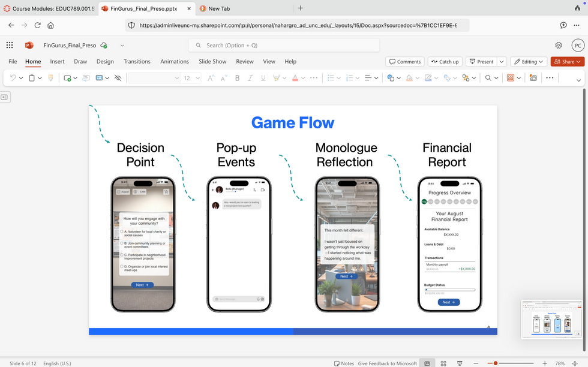Click the Shape Outline pen icon
588x367 pixels.
tap(428, 78)
